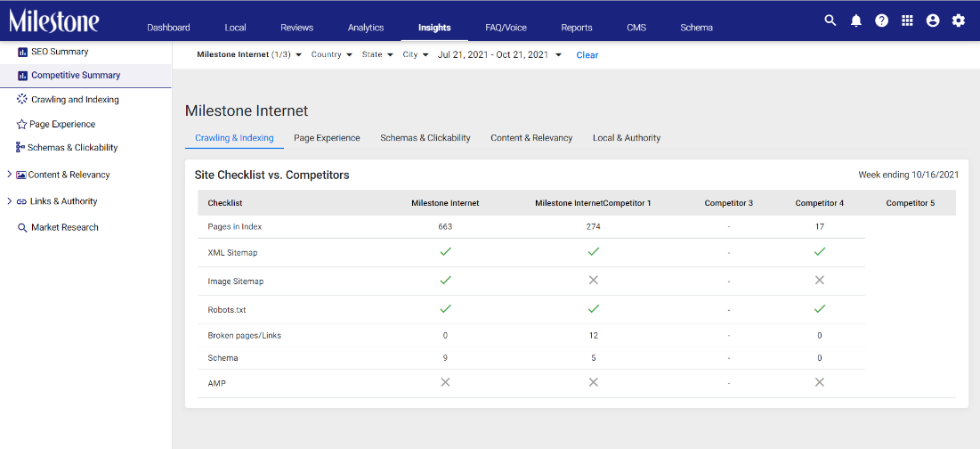The height and width of the screenshot is (449, 980).
Task: Expand Content & Relevancy sidebar section
Action: [10, 176]
